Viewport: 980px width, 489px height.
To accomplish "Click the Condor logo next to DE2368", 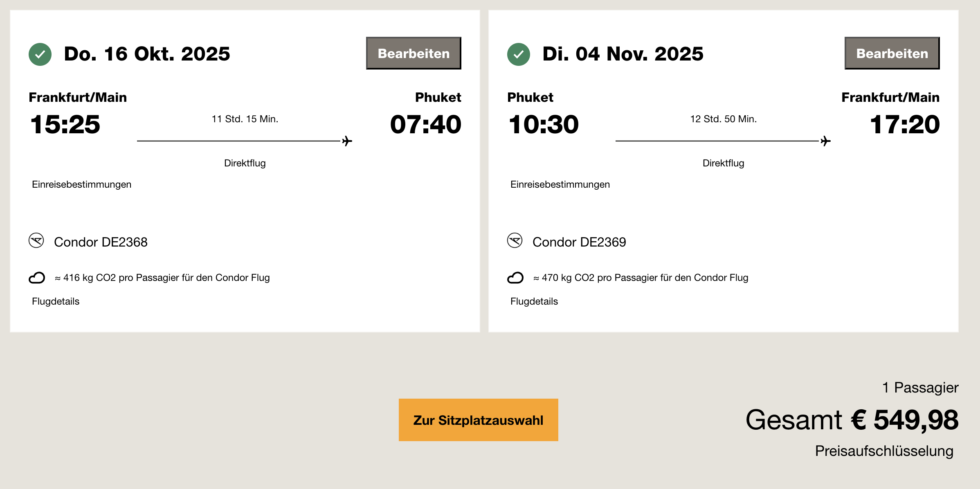I will coord(36,240).
